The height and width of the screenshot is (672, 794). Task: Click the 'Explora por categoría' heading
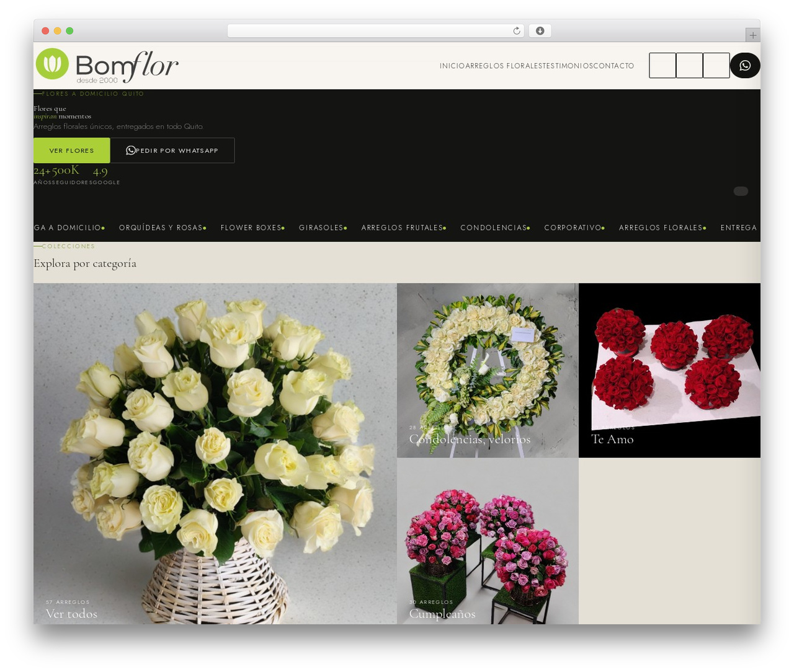click(85, 263)
